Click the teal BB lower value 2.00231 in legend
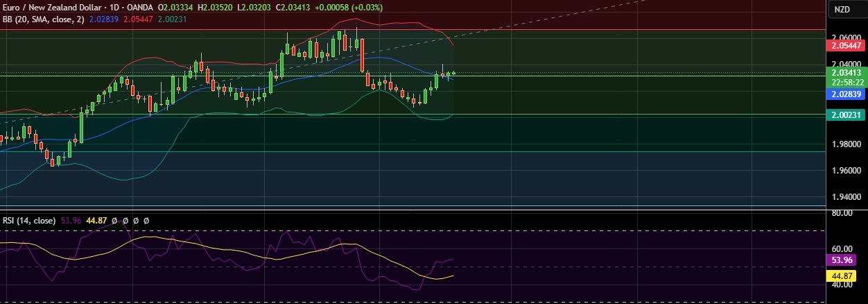This screenshot has width=868, height=304. pos(172,19)
